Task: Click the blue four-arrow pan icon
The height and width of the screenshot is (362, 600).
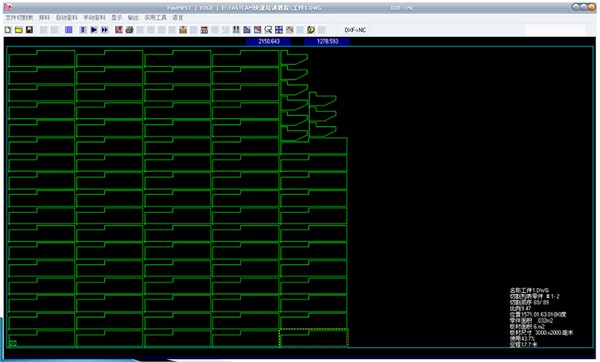Action: coord(279,29)
